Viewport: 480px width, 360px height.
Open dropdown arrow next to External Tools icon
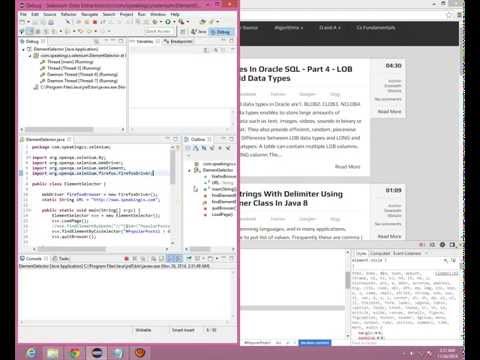[x=188, y=22]
